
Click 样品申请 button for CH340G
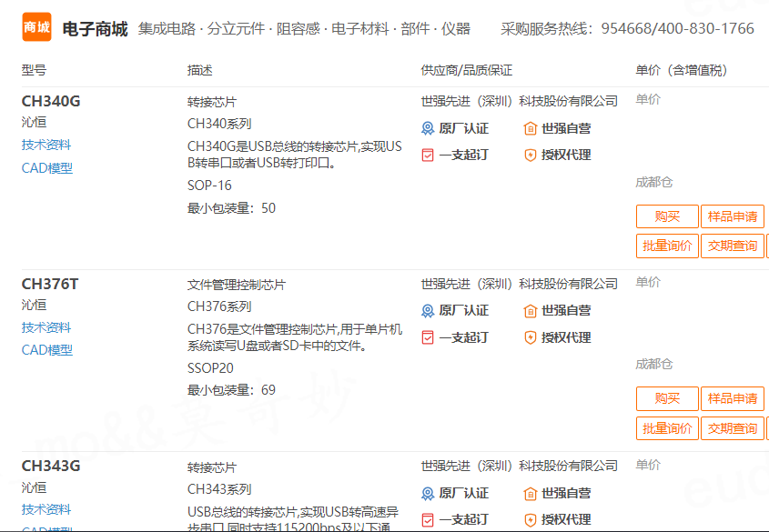coord(733,216)
